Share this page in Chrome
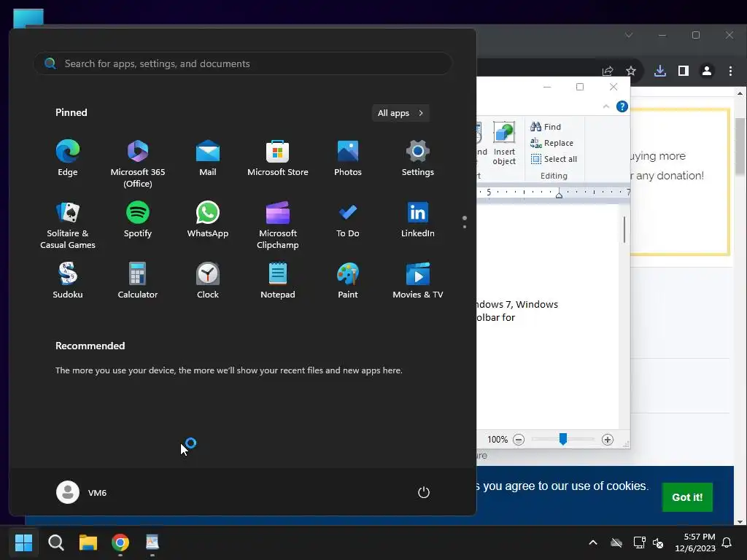The image size is (747, 560). (608, 71)
